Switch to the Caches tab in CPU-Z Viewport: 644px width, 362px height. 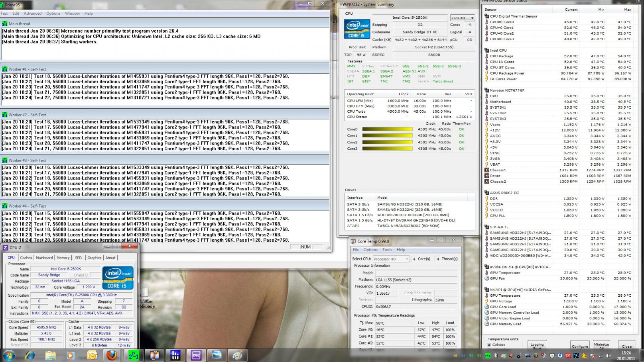pyautogui.click(x=26, y=258)
